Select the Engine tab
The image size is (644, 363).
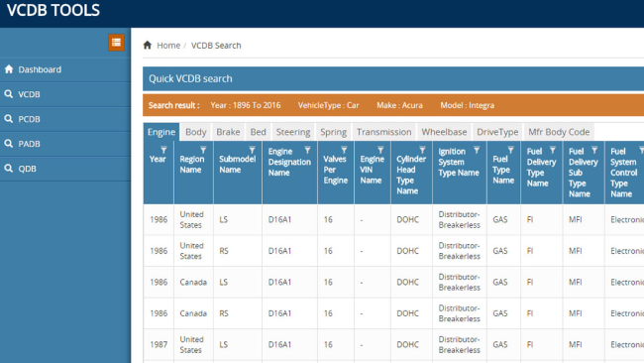pos(161,132)
